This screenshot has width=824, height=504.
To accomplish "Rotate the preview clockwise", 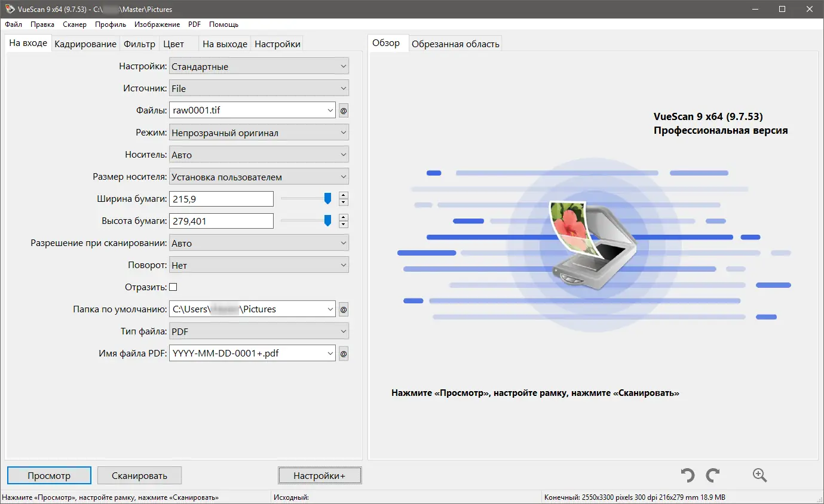I will [x=712, y=475].
